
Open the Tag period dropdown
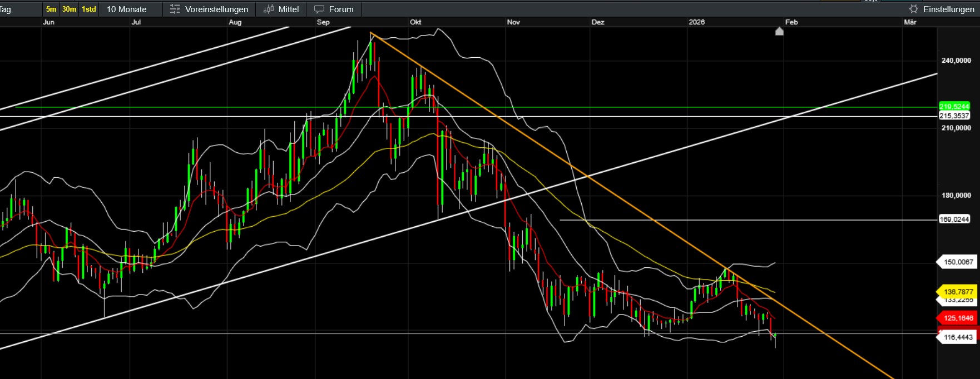click(x=6, y=9)
